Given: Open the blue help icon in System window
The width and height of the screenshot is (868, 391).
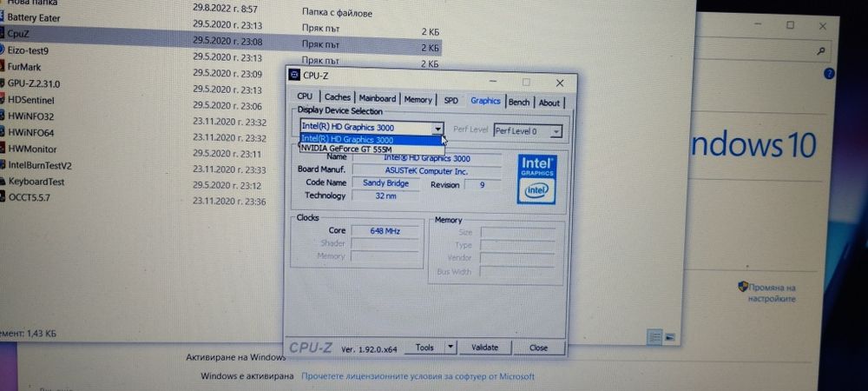Looking at the screenshot, I should (x=829, y=73).
